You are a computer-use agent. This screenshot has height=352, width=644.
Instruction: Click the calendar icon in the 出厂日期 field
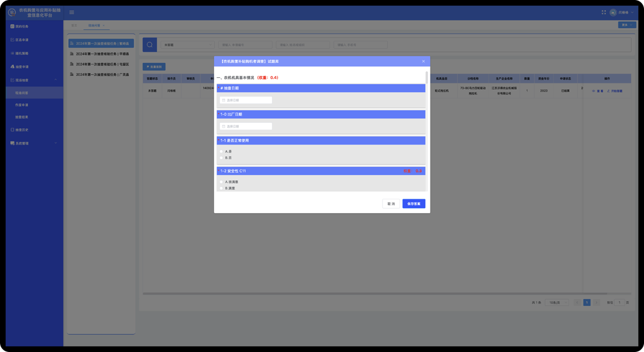click(x=224, y=126)
